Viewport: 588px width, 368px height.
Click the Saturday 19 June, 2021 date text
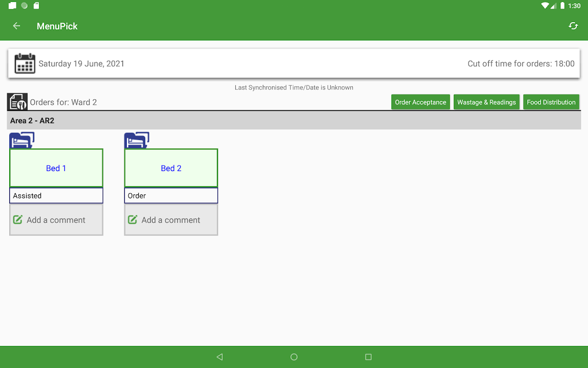point(81,64)
